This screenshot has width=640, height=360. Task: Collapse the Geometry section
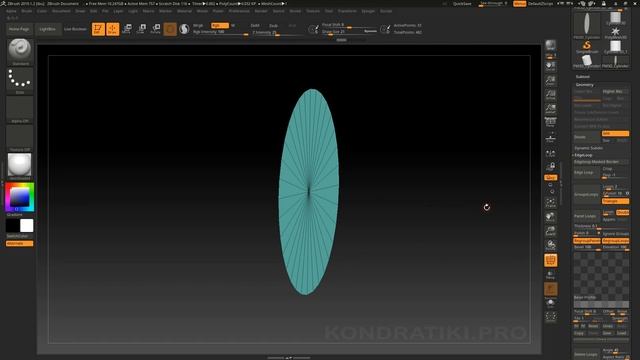pos(584,84)
